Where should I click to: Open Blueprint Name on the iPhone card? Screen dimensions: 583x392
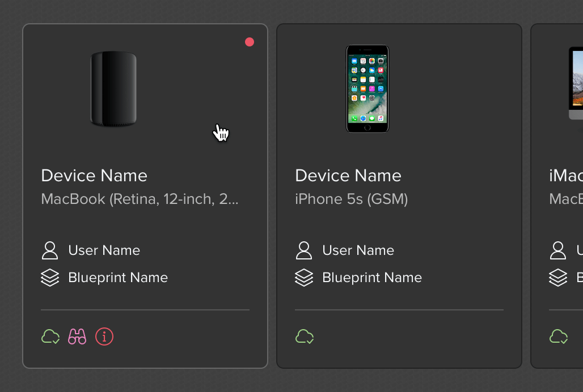coord(372,278)
